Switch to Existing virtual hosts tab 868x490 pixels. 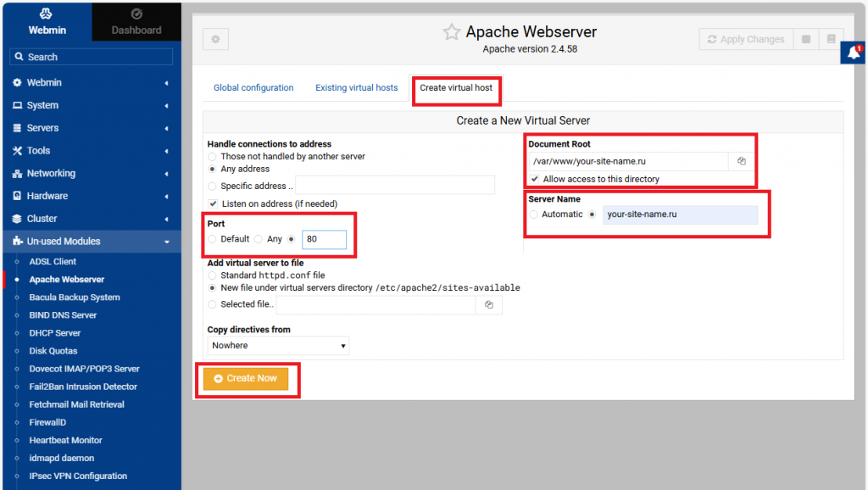pyautogui.click(x=356, y=88)
